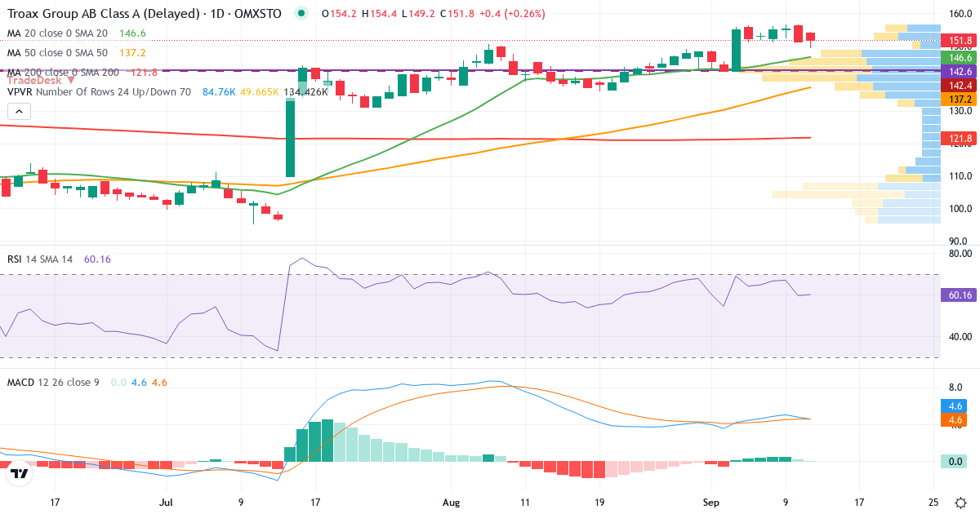Screen dimensions: 980x514
Task: Click the green 0.0 histogram axis label
Action: pyautogui.click(x=954, y=462)
